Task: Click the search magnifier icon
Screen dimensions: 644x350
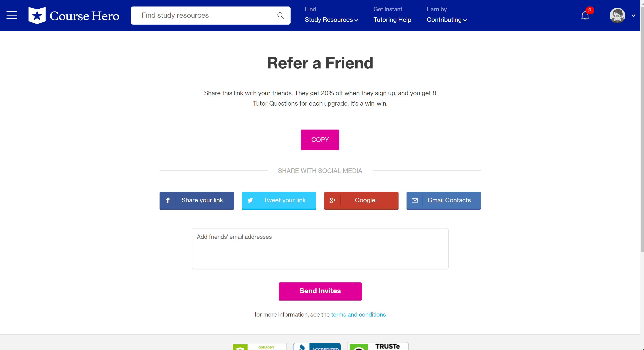Action: pyautogui.click(x=280, y=16)
